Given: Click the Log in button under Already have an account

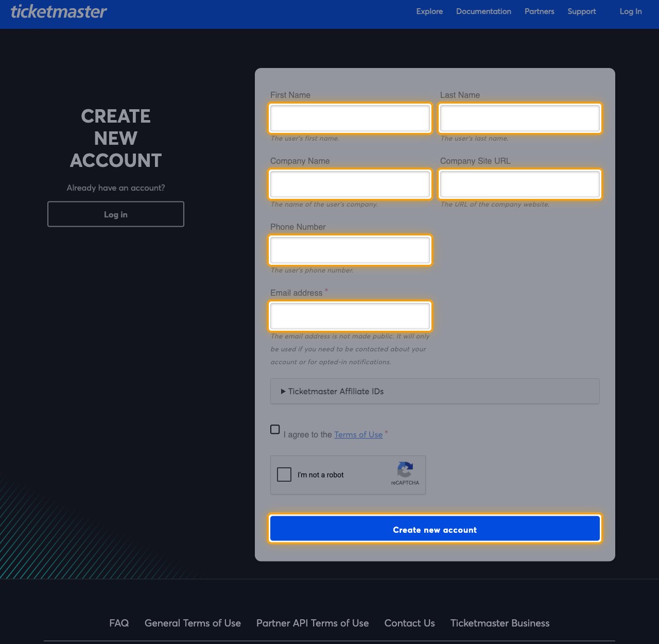Looking at the screenshot, I should 116,214.
